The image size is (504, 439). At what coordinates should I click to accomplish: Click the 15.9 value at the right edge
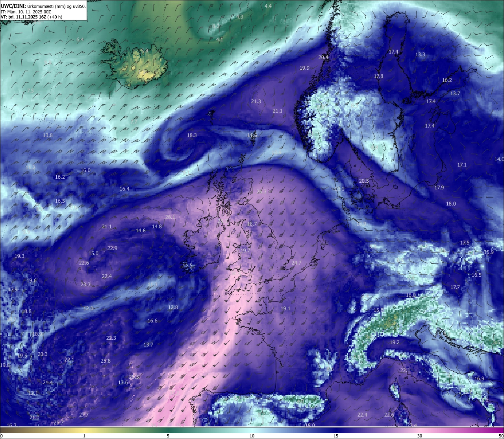[489, 252]
